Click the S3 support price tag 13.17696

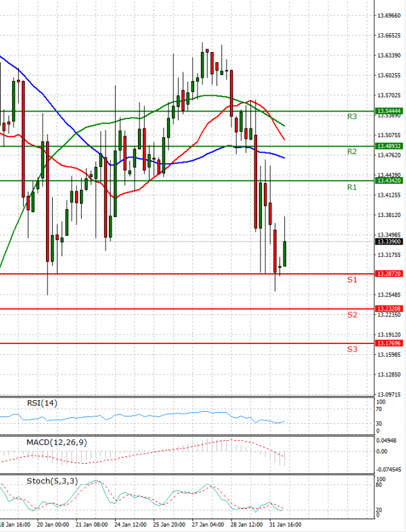(388, 343)
